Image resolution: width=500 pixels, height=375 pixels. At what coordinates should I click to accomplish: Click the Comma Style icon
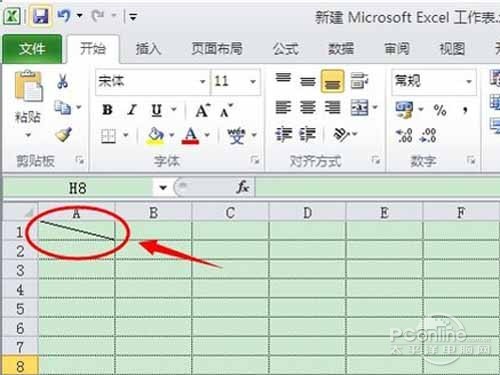[465, 110]
